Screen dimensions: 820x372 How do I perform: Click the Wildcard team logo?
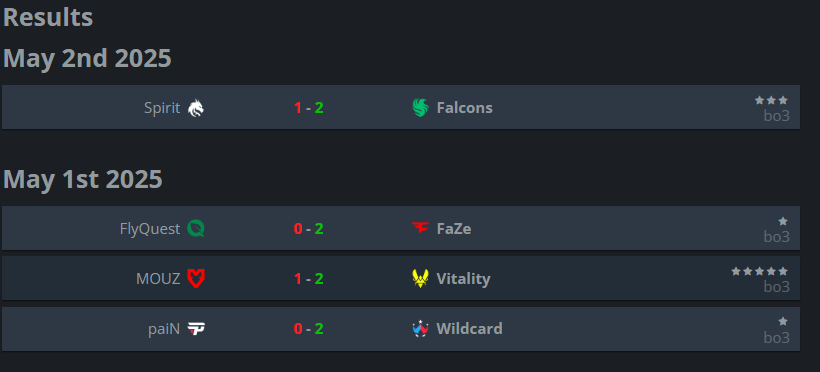420,329
